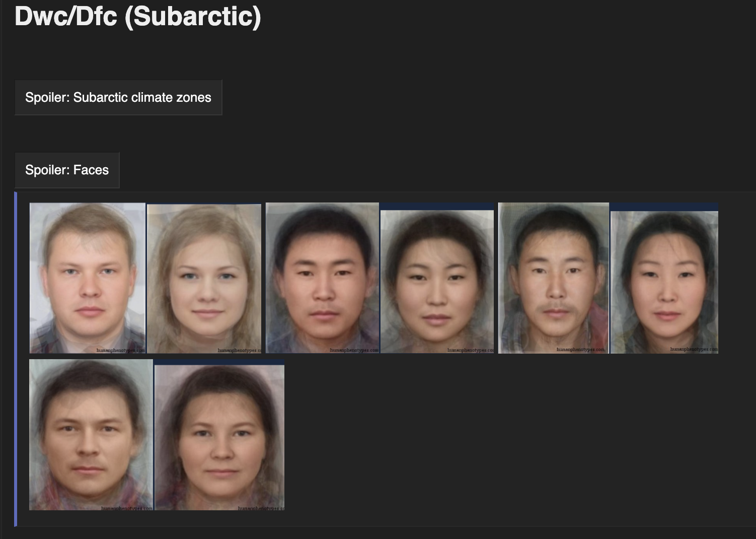Click the man with thin mustache thumbnail
This screenshot has height=539, width=756.
[x=554, y=278]
